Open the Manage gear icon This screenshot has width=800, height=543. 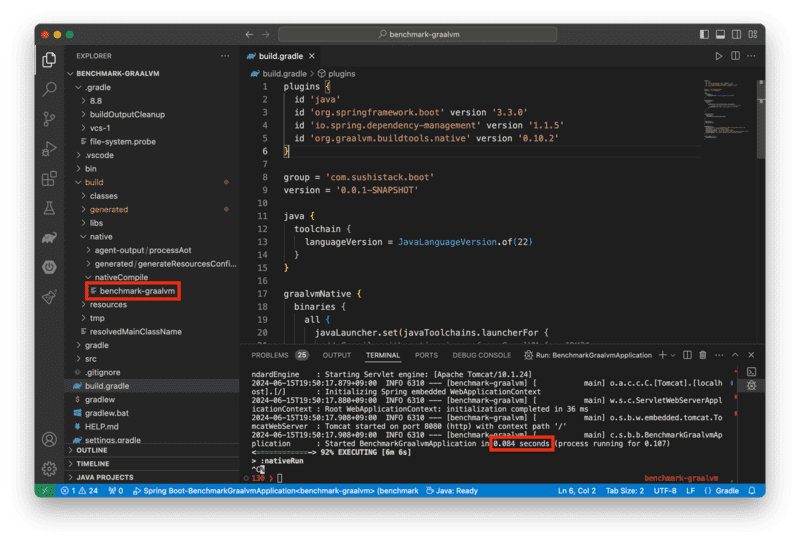pos(49,468)
